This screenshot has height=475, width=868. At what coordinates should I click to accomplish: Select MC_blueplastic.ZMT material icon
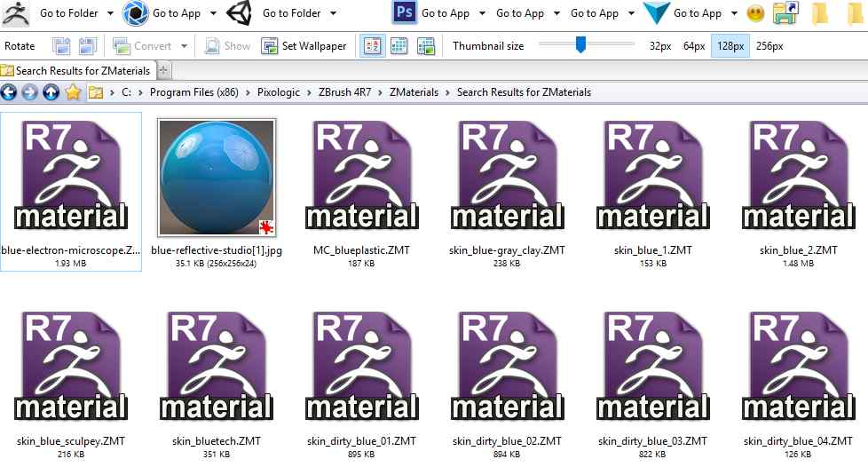361,175
